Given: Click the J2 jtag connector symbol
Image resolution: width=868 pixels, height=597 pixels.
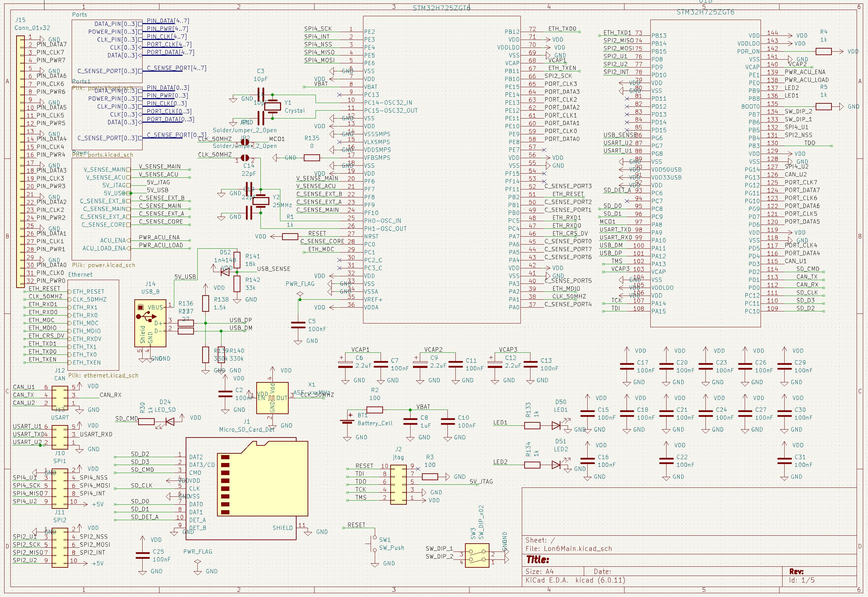Looking at the screenshot, I should pos(398,485).
